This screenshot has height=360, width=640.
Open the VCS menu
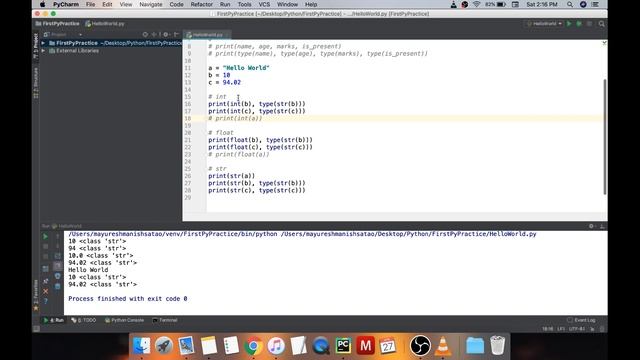(x=264, y=4)
